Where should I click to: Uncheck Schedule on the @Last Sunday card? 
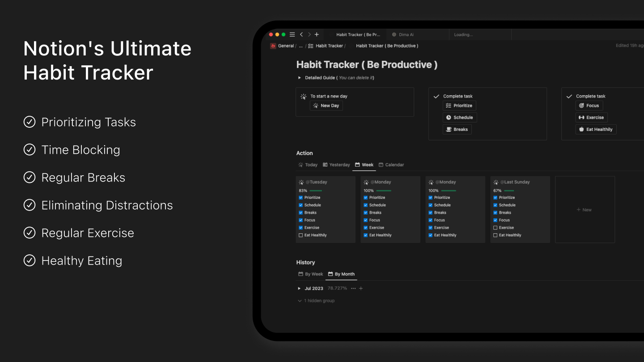[496, 205]
